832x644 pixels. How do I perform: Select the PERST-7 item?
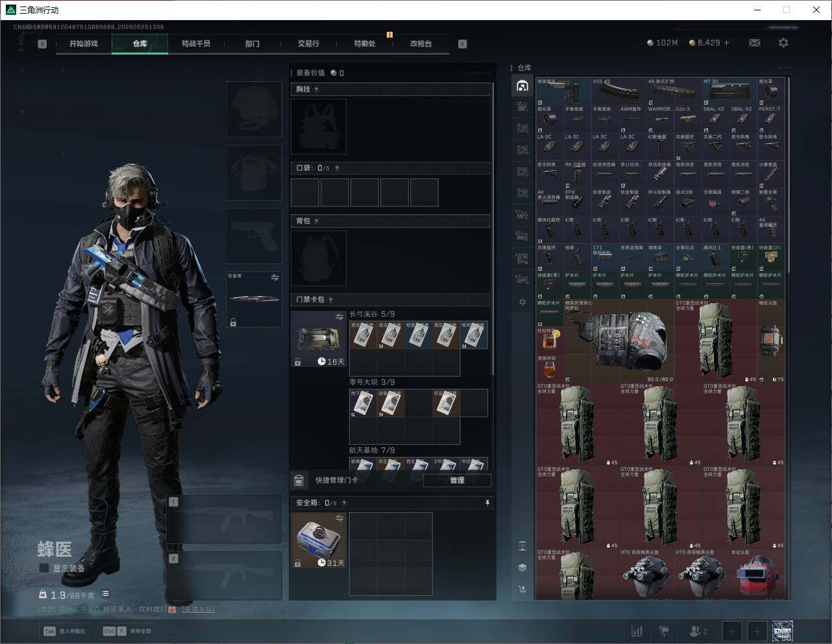click(x=771, y=119)
